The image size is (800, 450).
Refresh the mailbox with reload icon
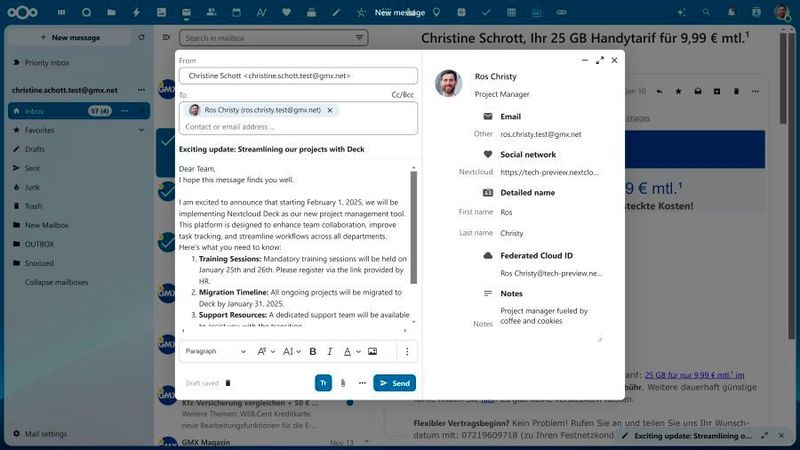point(141,37)
